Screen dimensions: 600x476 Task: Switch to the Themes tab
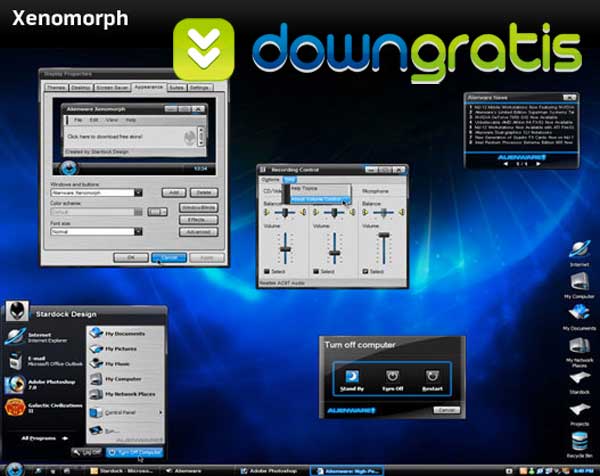[56, 88]
